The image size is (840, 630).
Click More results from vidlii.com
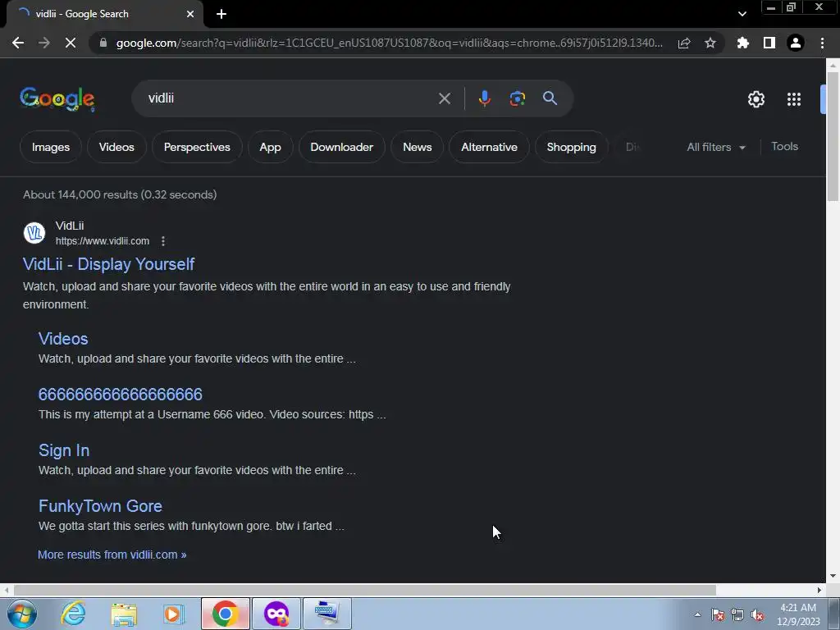pos(112,555)
